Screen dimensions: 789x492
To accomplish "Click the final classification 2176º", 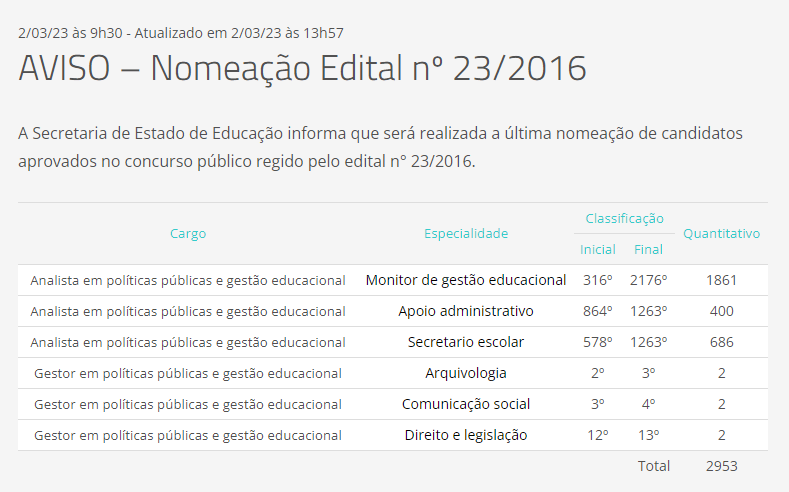I will (x=648, y=280).
